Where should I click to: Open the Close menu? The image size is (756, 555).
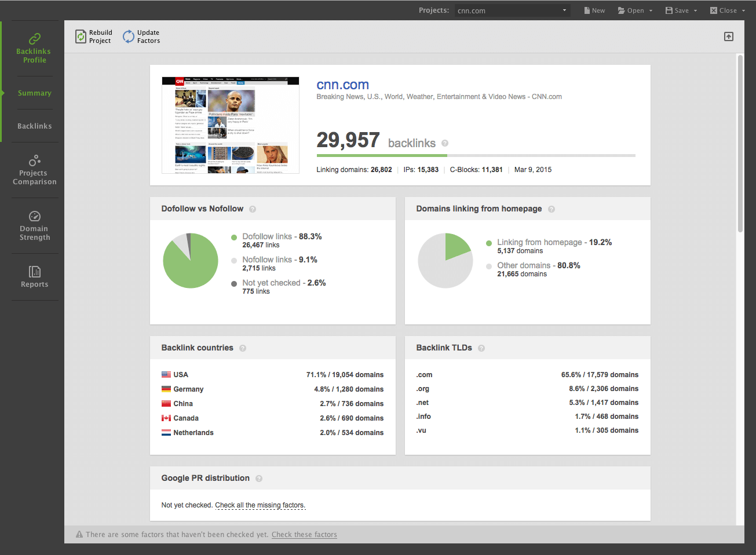coord(728,10)
